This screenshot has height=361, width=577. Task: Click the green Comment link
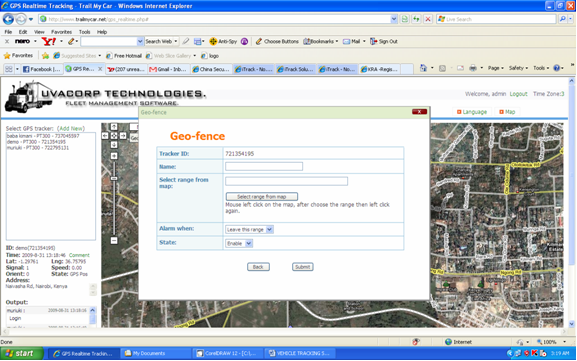[x=79, y=255]
